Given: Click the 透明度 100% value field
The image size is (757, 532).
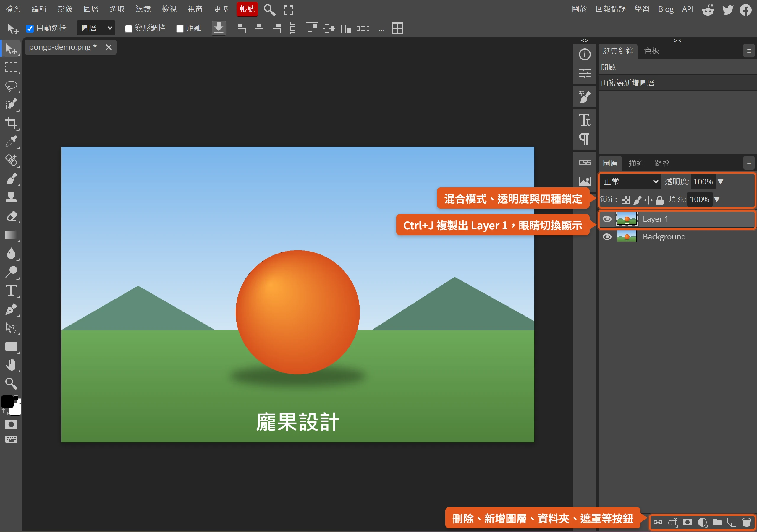Looking at the screenshot, I should coord(703,181).
